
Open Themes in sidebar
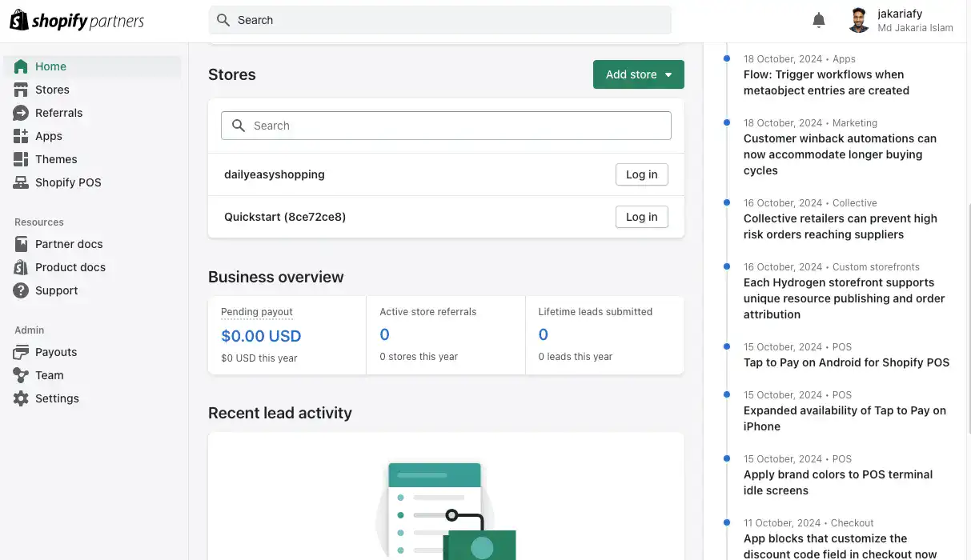tap(92, 159)
